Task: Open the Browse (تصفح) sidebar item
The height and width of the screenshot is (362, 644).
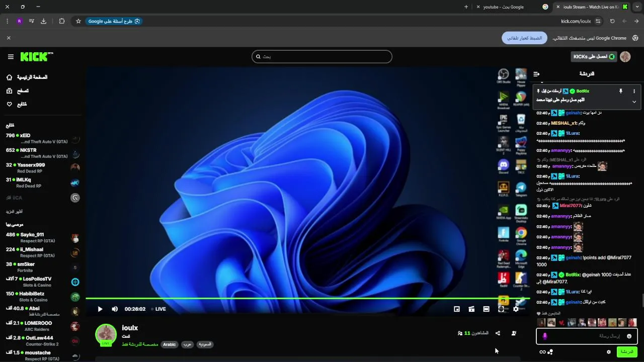Action: pos(18,91)
